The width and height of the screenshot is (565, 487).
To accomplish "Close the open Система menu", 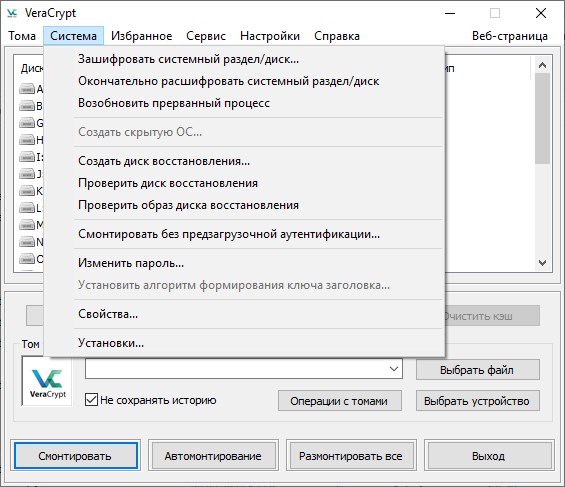I will [x=74, y=36].
